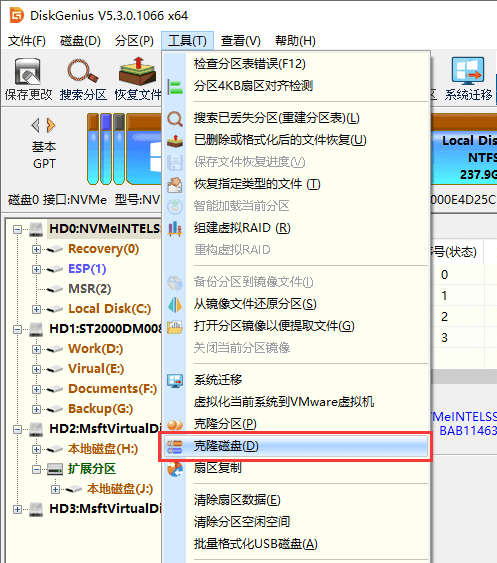Go to next disk with orange right arrow
The width and height of the screenshot is (497, 563).
pyautogui.click(x=51, y=125)
